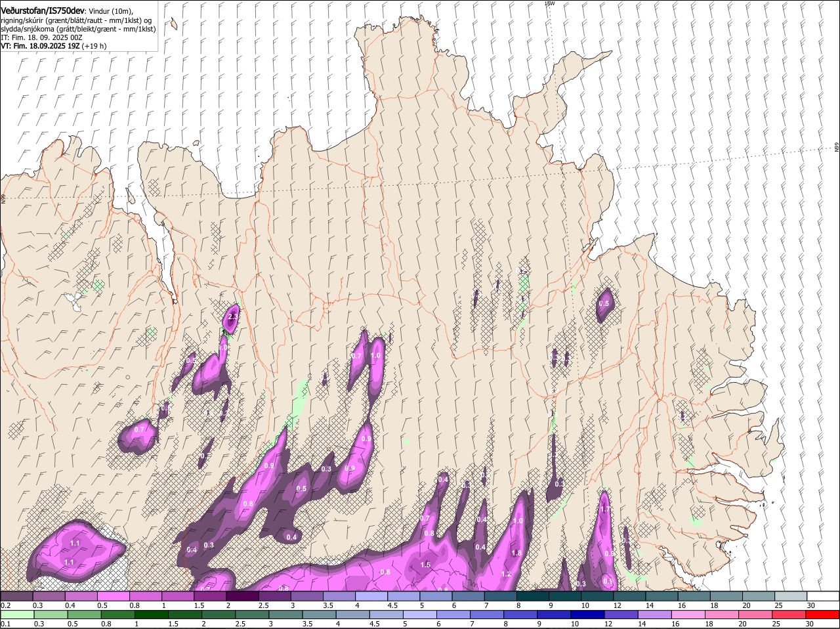
Task: Click the 0.2 label in the upper legend
Action: pos(5,605)
